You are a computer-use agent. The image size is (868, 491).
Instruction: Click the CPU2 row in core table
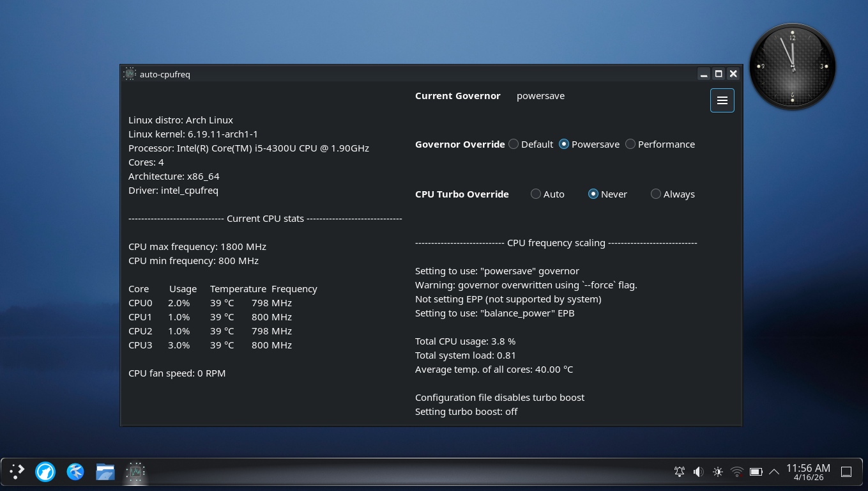[210, 331]
